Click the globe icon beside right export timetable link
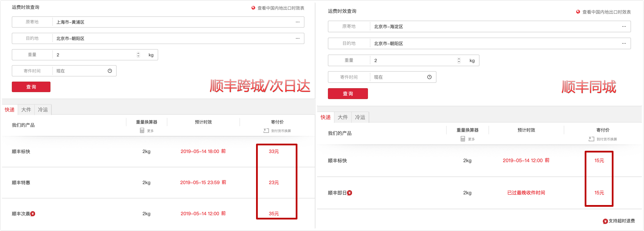Viewport: 644px width, 231px height. point(578,12)
